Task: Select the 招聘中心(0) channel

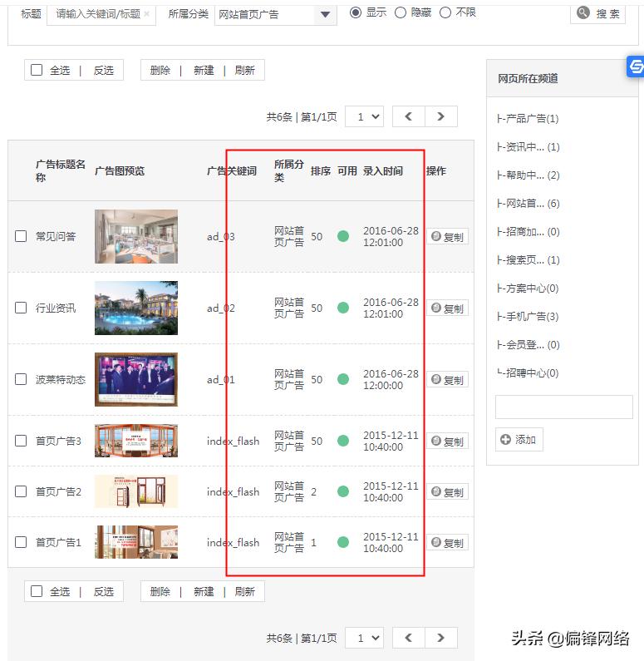Action: (528, 373)
